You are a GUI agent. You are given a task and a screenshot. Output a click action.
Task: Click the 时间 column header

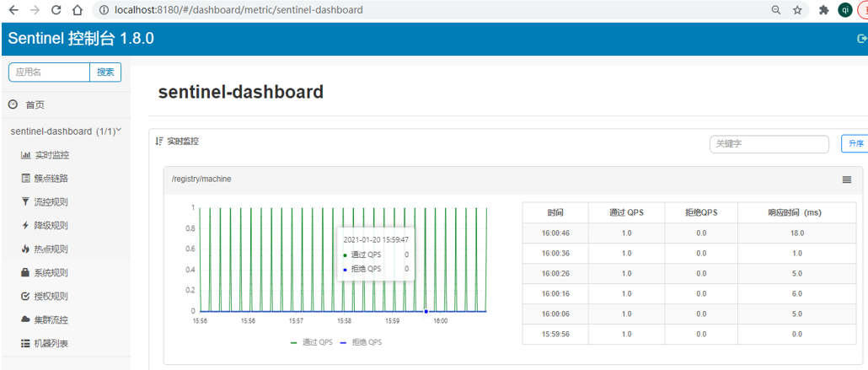pos(555,212)
